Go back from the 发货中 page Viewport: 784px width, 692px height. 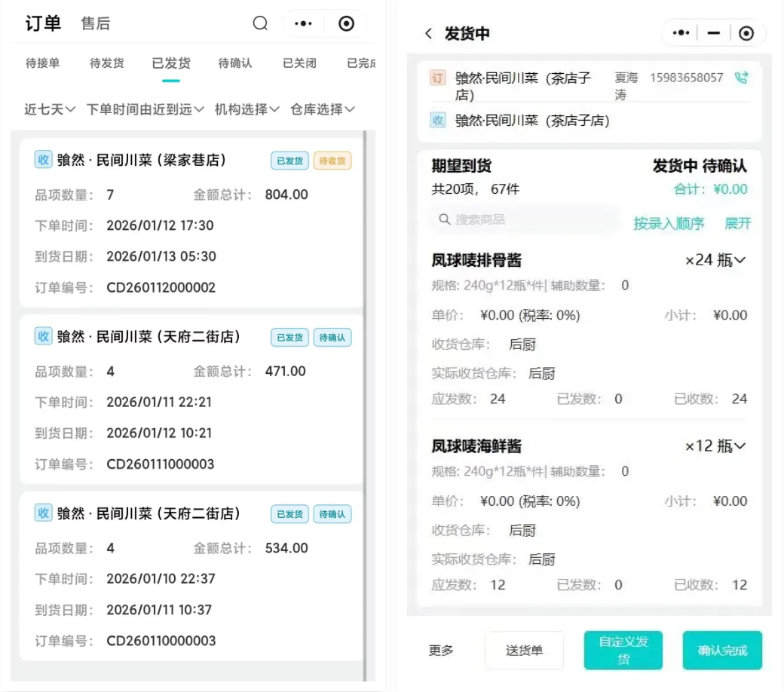(x=428, y=33)
